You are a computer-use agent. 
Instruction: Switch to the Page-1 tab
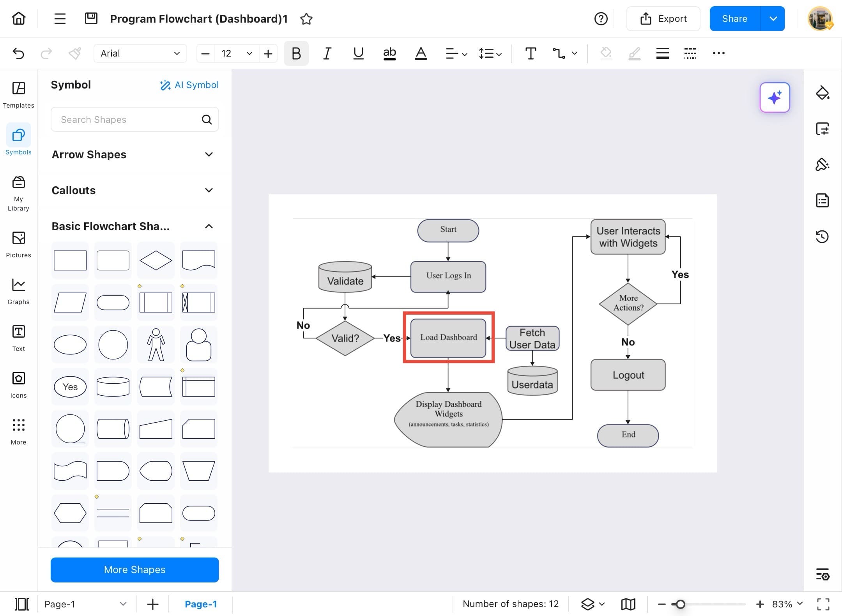[200, 604]
